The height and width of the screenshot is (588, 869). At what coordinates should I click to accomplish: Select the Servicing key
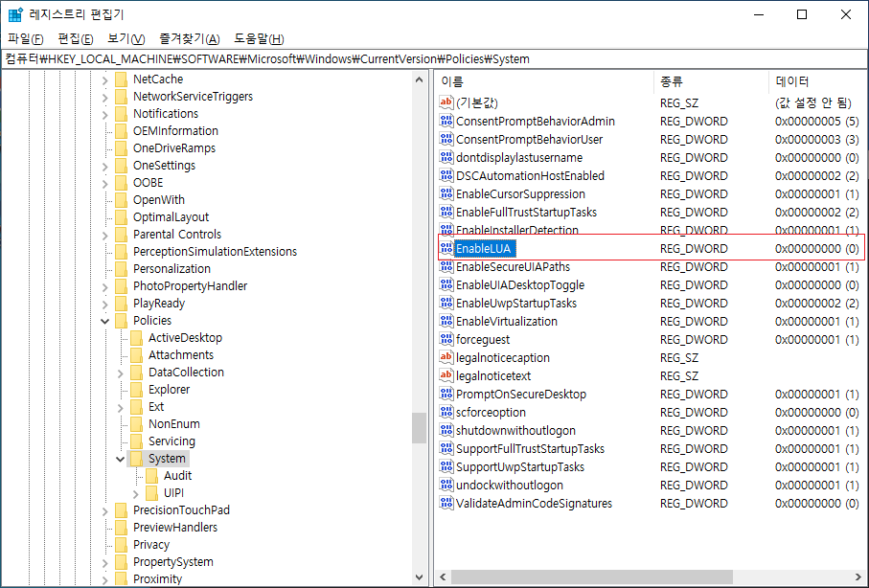pyautogui.click(x=172, y=441)
